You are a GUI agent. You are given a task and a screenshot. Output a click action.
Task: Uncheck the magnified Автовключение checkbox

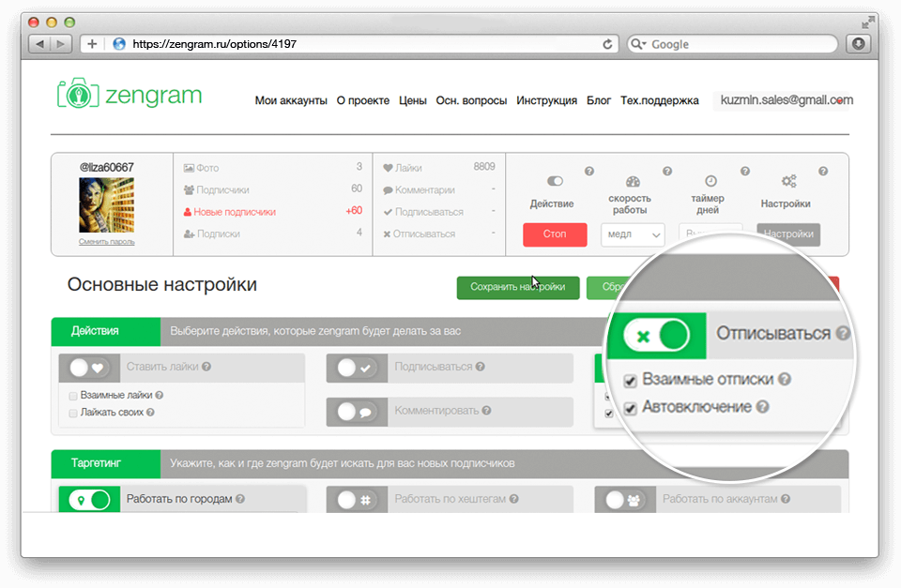pos(631,408)
